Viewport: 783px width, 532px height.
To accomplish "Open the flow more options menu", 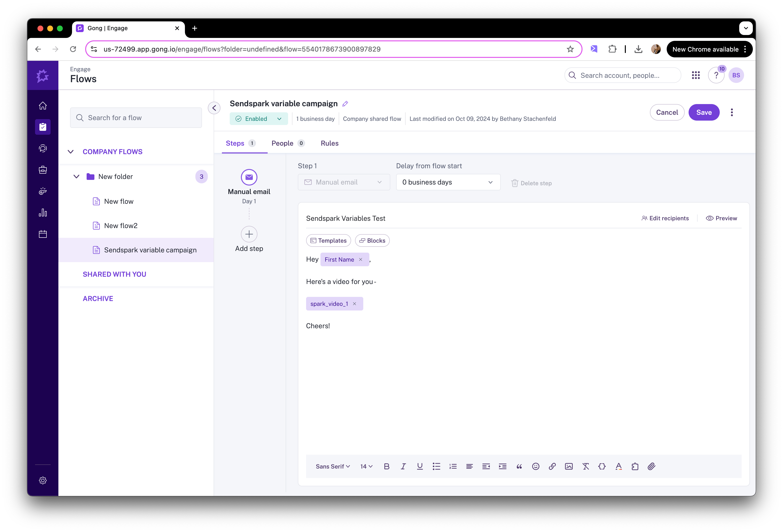I will point(732,113).
